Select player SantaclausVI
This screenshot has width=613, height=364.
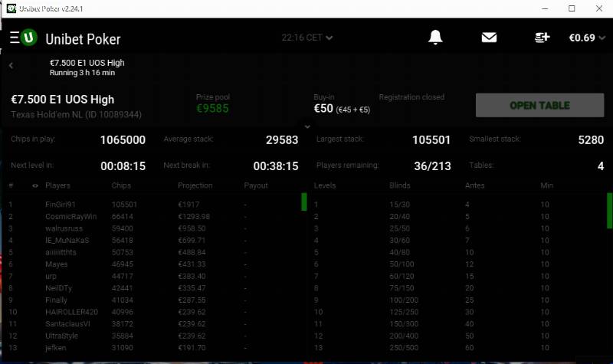pyautogui.click(x=67, y=324)
